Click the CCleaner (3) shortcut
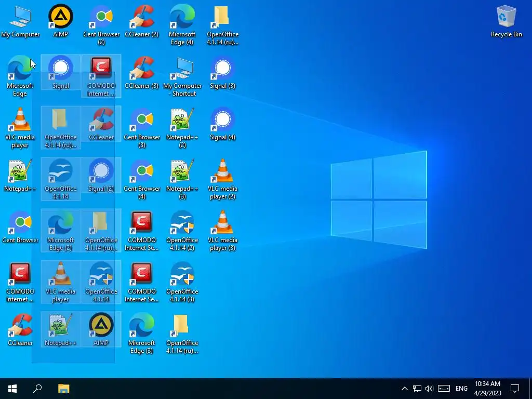Screen dimensions: 532x399 point(141,73)
